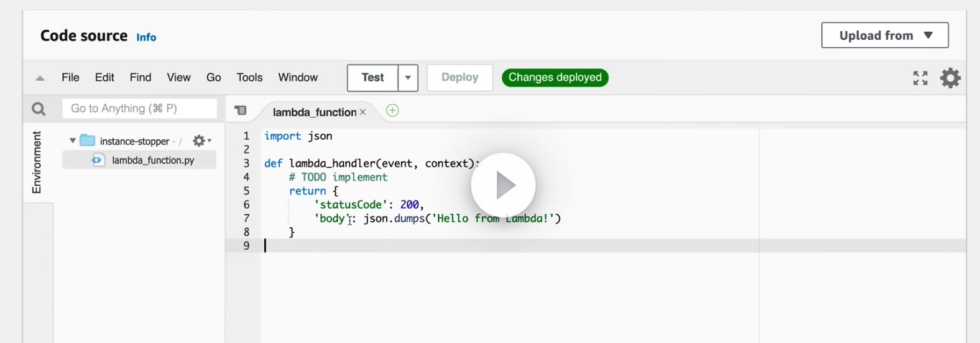Collapse the menu bar with up arrow
This screenshot has height=343, width=980.
40,78
